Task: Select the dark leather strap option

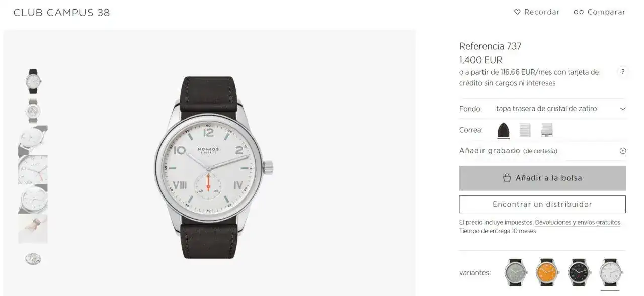Action: (503, 130)
